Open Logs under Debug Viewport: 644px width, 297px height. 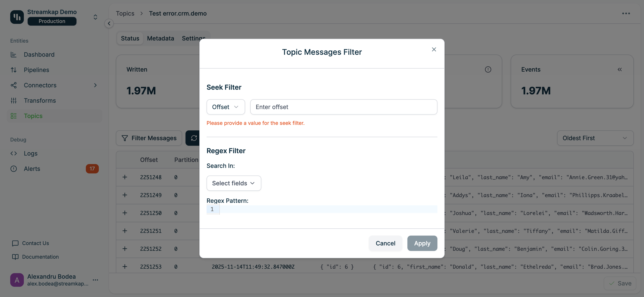coord(30,153)
